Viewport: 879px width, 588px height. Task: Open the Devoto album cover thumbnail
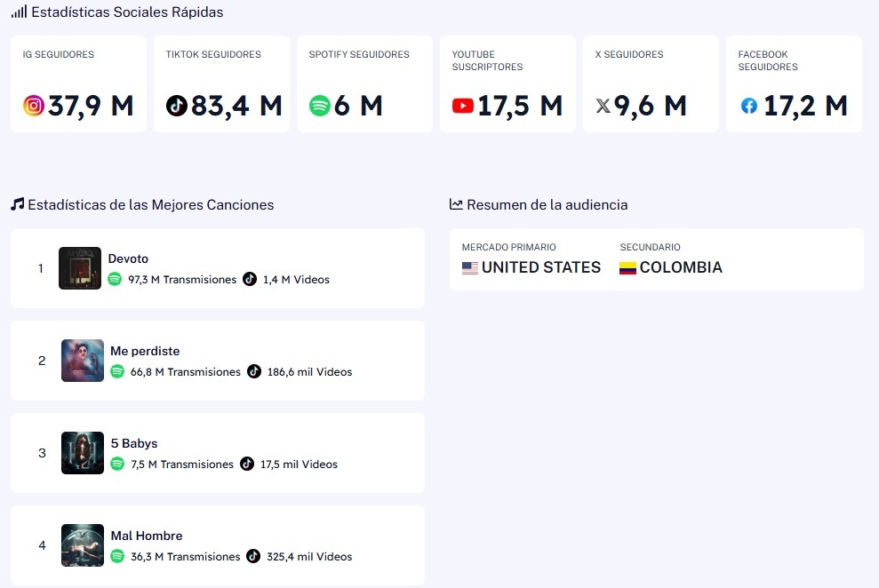[x=80, y=268]
